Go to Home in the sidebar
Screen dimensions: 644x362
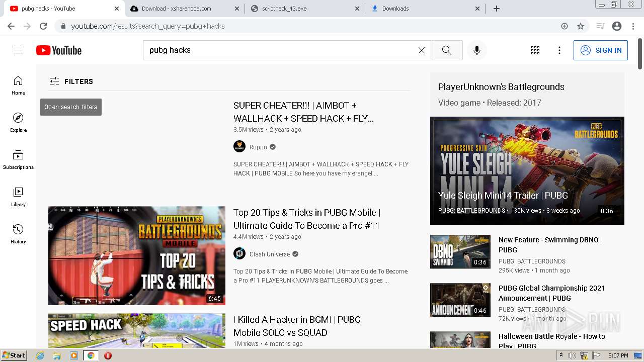[18, 85]
